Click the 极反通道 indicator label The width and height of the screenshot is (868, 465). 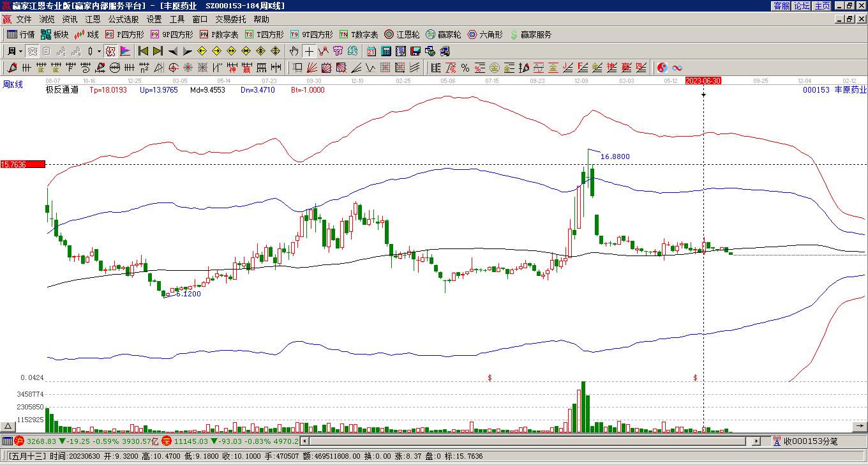(62, 90)
